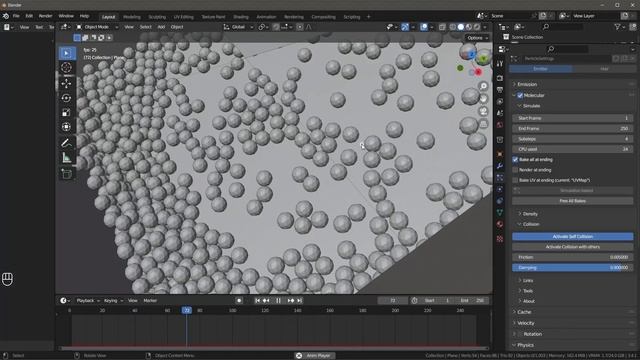Jump to the timeline end frame

coord(300,300)
